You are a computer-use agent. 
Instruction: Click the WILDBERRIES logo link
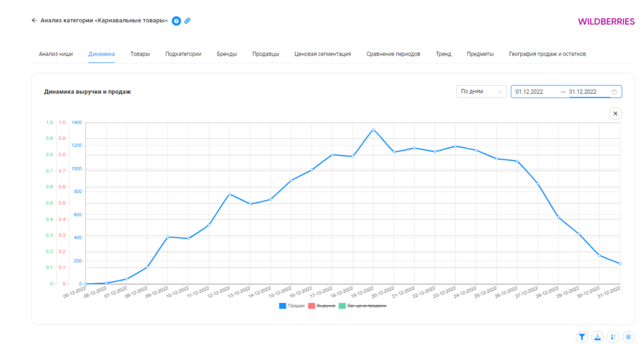click(x=606, y=22)
